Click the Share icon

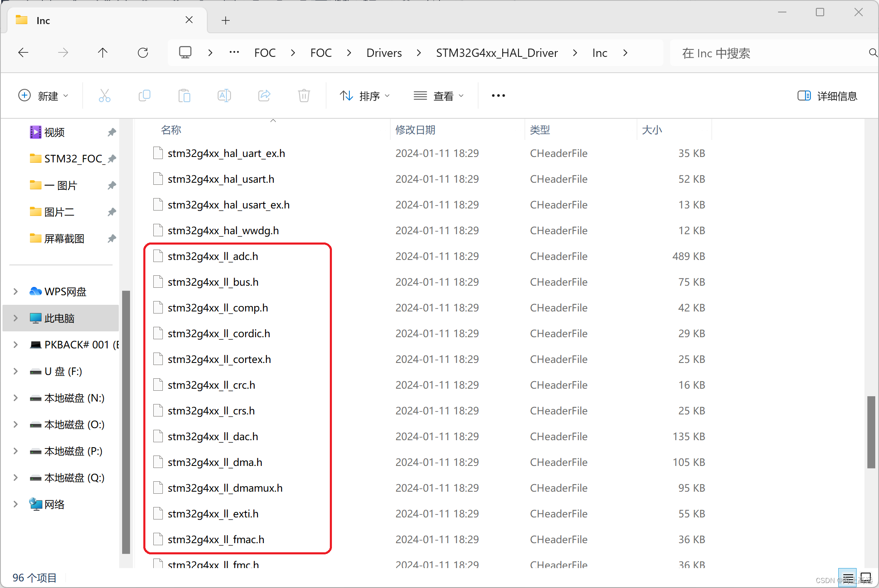click(264, 96)
